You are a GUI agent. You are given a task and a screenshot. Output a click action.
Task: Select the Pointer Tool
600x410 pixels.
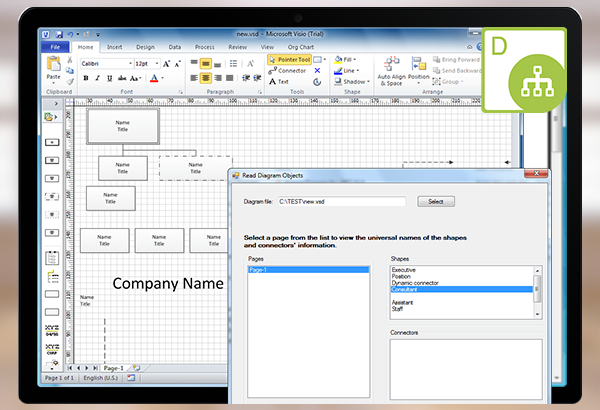pyautogui.click(x=289, y=59)
